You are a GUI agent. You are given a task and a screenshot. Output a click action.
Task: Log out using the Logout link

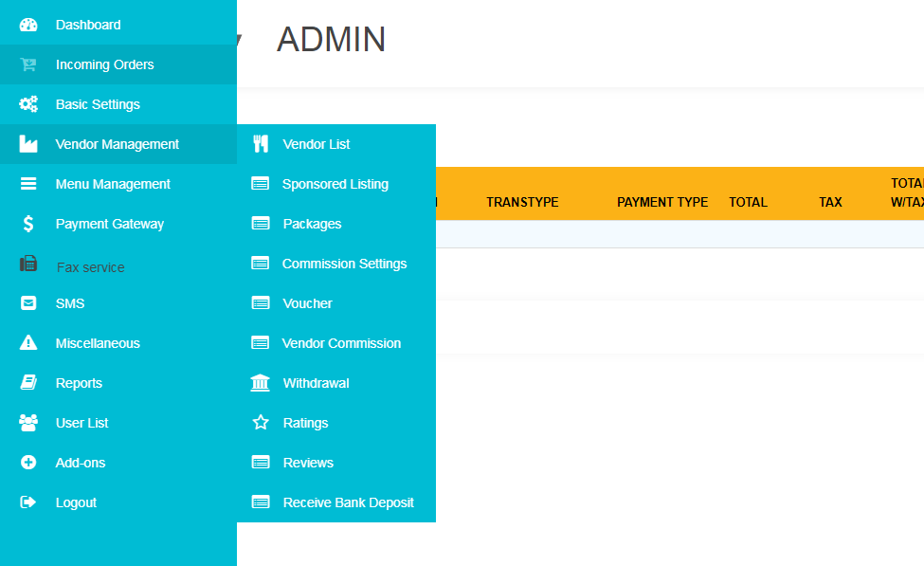point(76,502)
